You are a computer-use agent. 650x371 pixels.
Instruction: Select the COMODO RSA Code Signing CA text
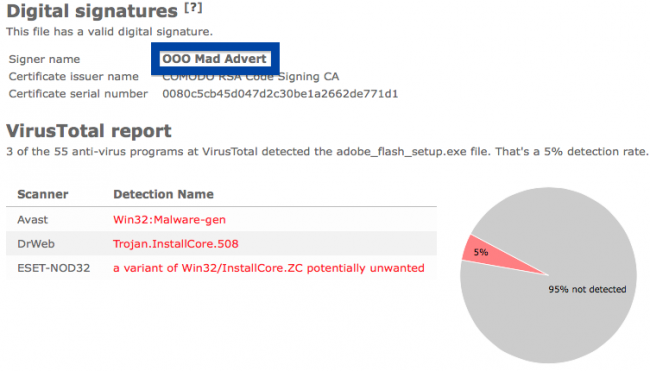pos(250,77)
